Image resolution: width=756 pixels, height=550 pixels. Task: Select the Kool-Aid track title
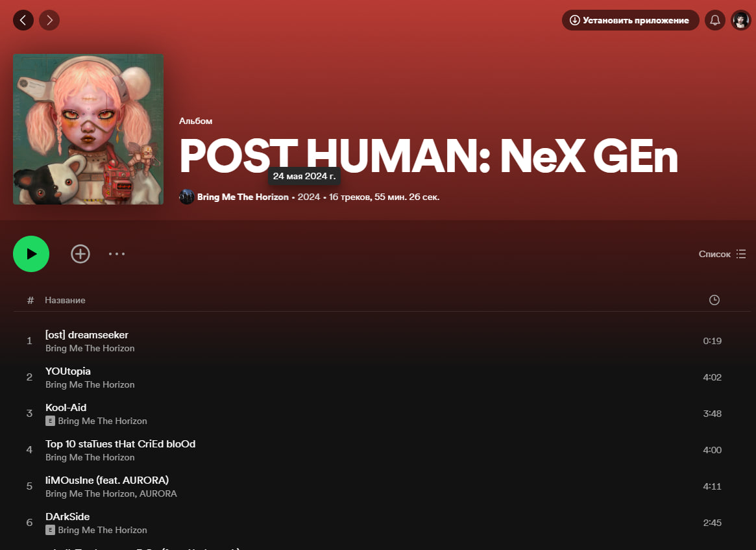pyautogui.click(x=66, y=408)
